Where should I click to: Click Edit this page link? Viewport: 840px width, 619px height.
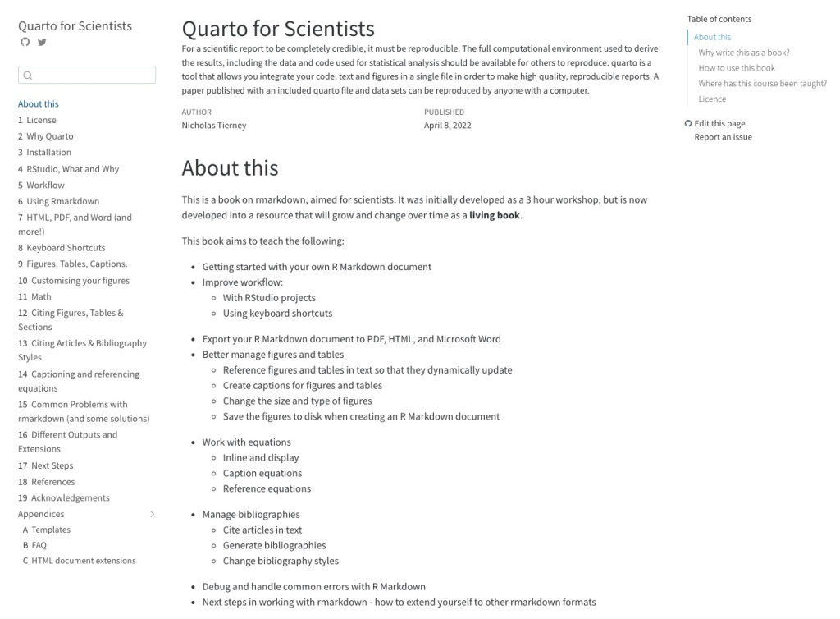[x=719, y=123]
